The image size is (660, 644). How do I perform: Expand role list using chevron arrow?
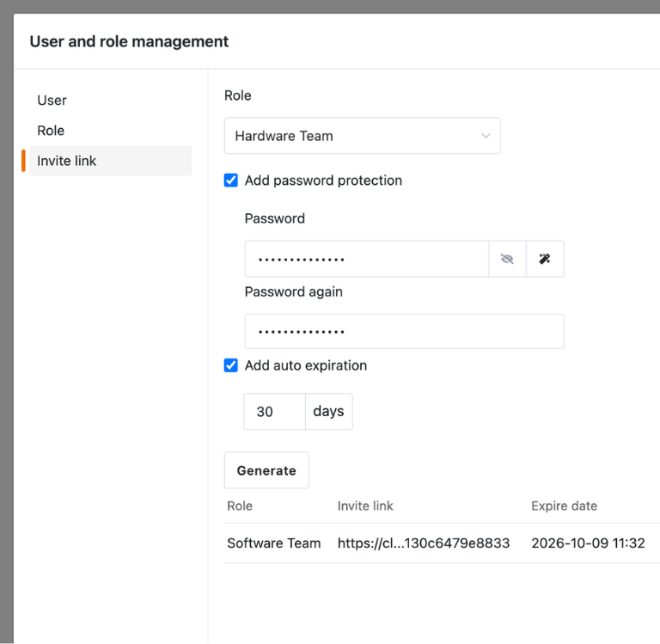point(486,136)
